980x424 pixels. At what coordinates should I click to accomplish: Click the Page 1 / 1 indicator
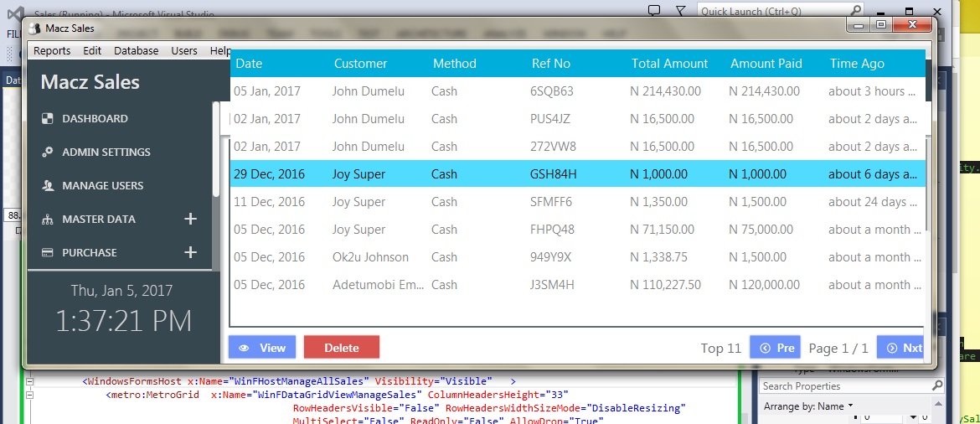click(x=838, y=348)
